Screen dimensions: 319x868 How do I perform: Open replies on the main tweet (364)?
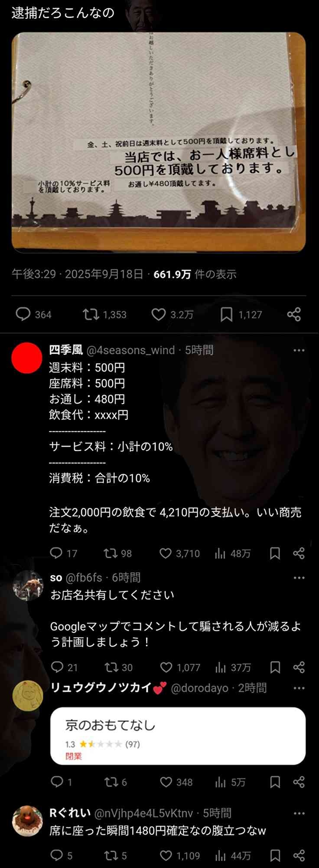pos(33,314)
